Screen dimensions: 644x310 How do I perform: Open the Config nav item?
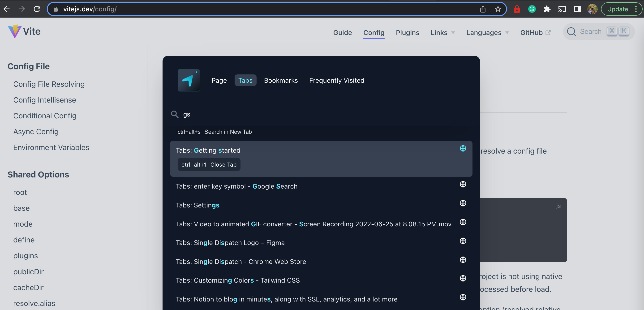pos(374,33)
